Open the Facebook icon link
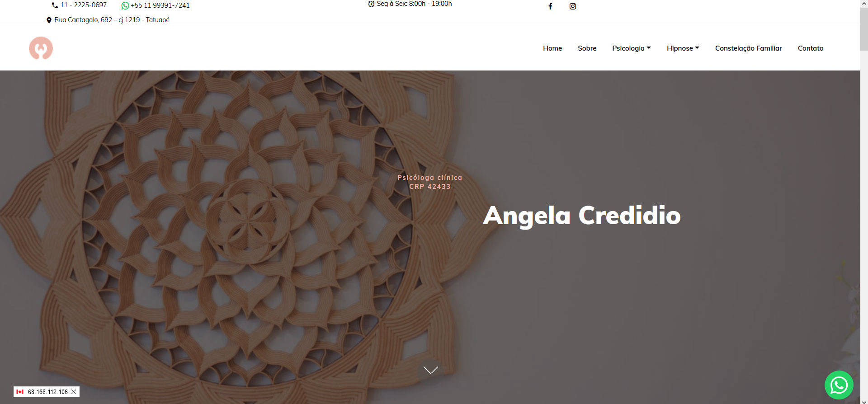 [x=550, y=6]
